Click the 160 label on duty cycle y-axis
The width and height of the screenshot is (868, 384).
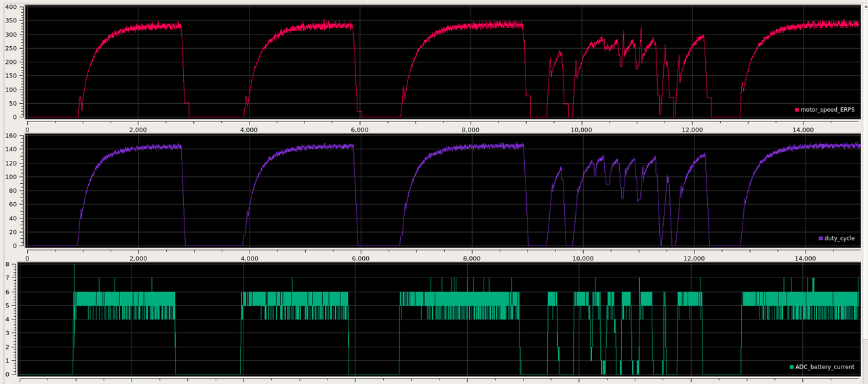click(x=12, y=136)
